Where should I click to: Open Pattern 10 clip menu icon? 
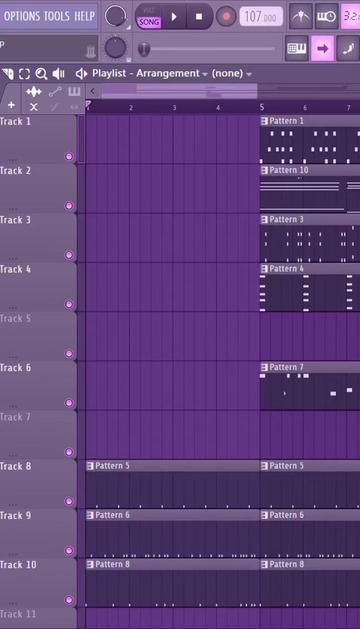click(264, 170)
